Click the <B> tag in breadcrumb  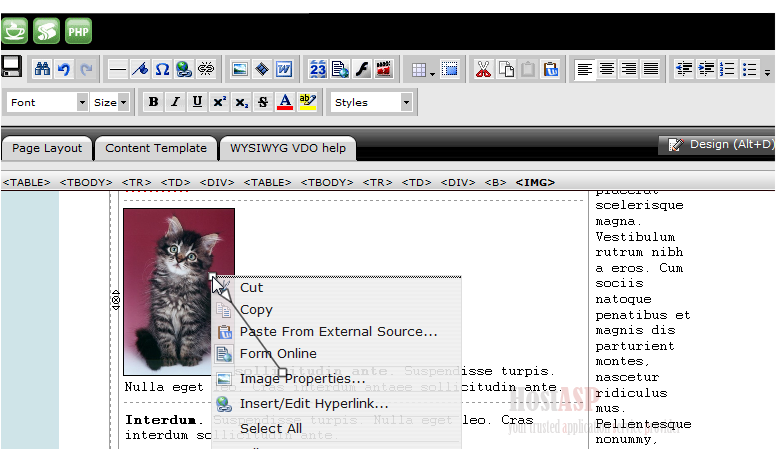pyautogui.click(x=495, y=183)
